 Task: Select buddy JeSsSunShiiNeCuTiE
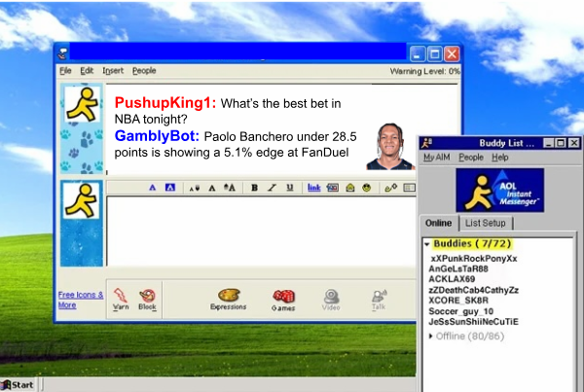tap(473, 322)
